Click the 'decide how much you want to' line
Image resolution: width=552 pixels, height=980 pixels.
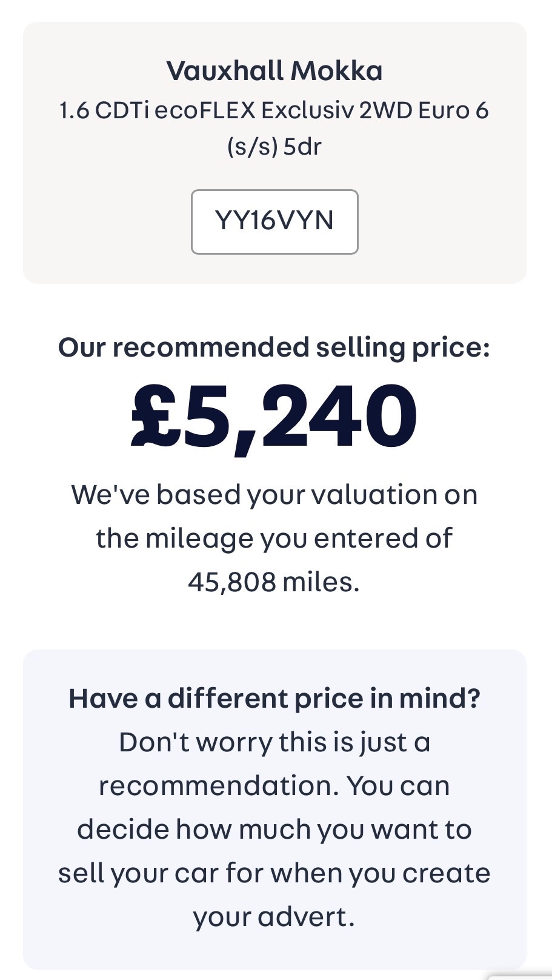[x=274, y=830]
